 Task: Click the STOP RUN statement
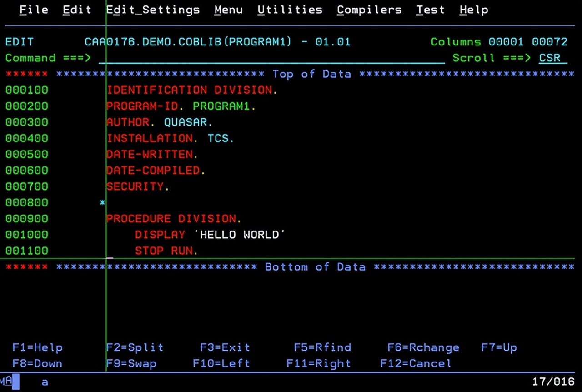[164, 251]
